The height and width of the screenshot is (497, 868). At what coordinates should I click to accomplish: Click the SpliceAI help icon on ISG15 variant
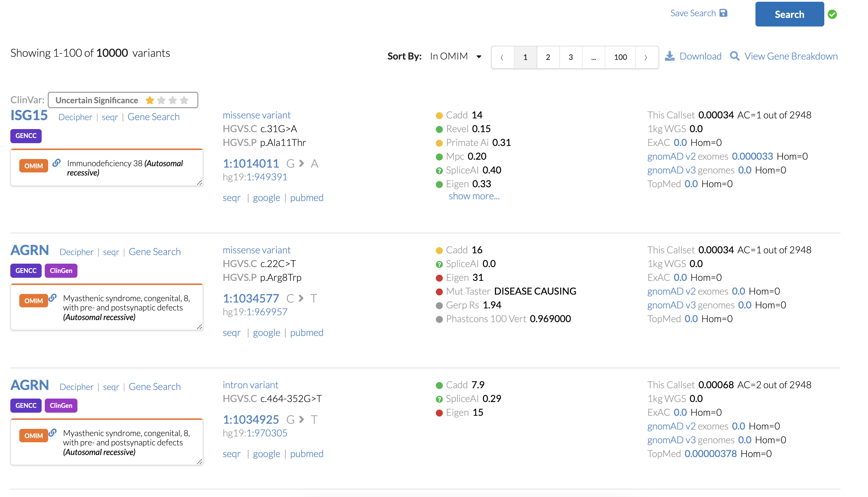(x=440, y=170)
